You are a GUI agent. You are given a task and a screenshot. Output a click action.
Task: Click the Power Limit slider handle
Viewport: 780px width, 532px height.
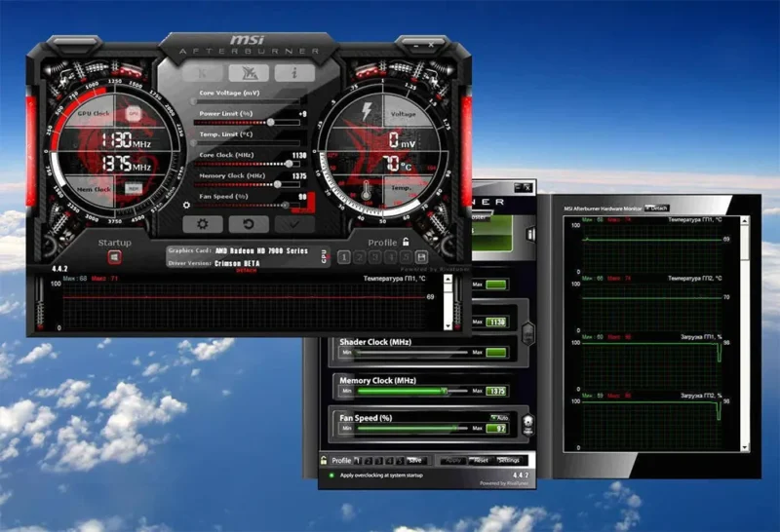(271, 122)
